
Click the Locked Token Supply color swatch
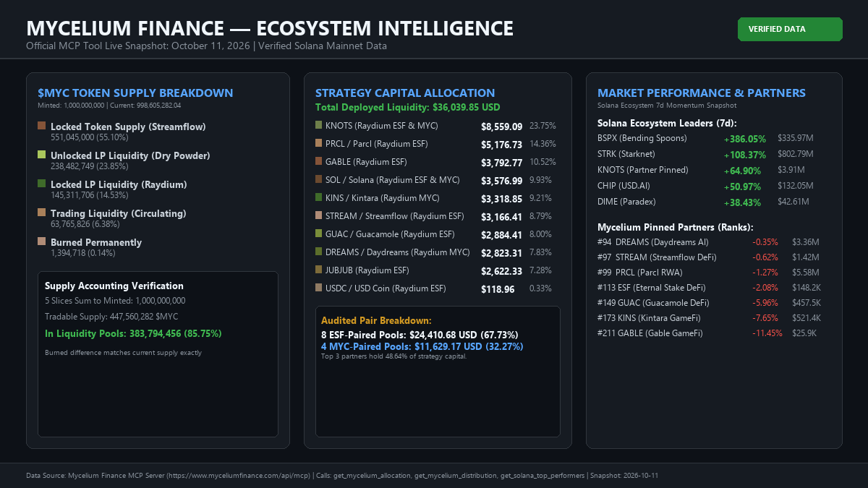pyautogui.click(x=42, y=126)
